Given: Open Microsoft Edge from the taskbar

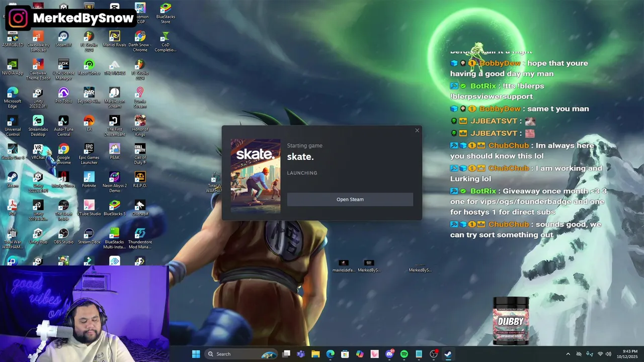Looking at the screenshot, I should tap(330, 354).
